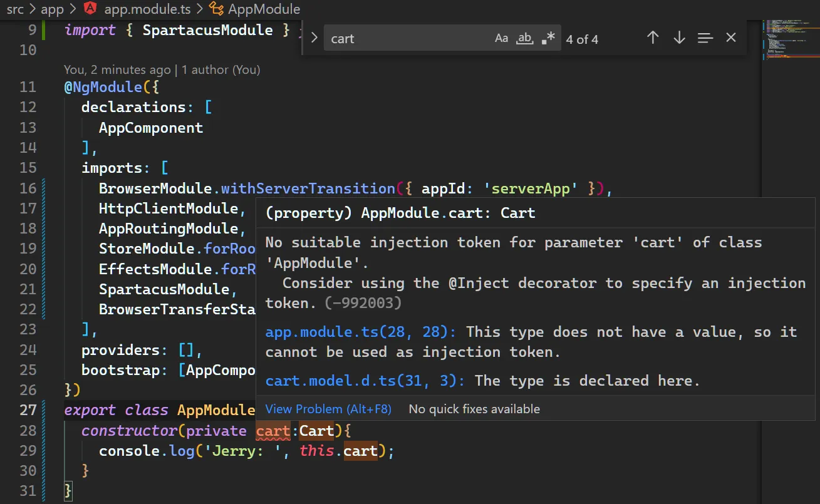Click 'bootstrap' property on line 25
Viewport: 820px width, 504px height.
click(x=120, y=370)
